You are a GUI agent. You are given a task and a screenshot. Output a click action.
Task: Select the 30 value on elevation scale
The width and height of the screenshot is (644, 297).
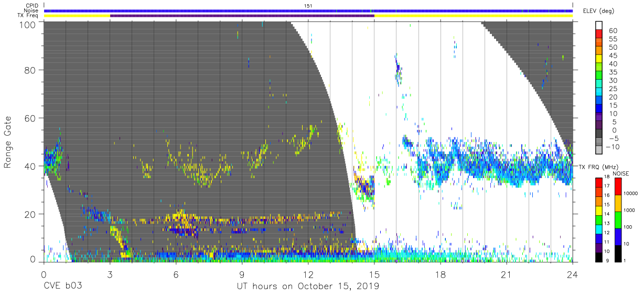(613, 80)
